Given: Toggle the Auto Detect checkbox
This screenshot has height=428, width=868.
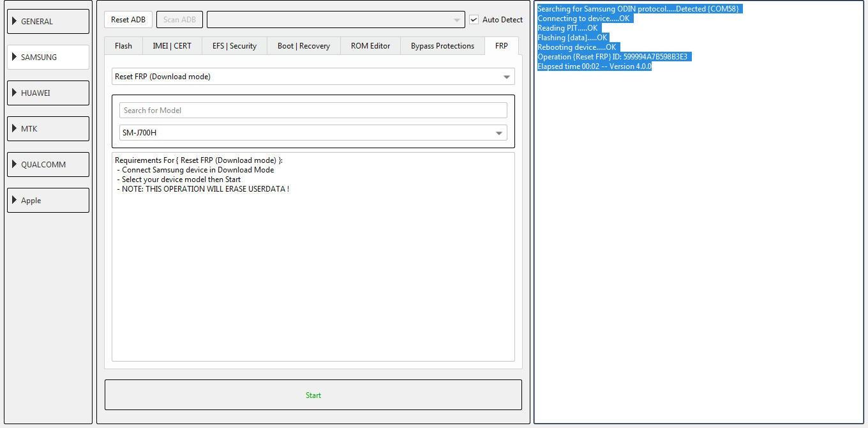Looking at the screenshot, I should (x=474, y=20).
